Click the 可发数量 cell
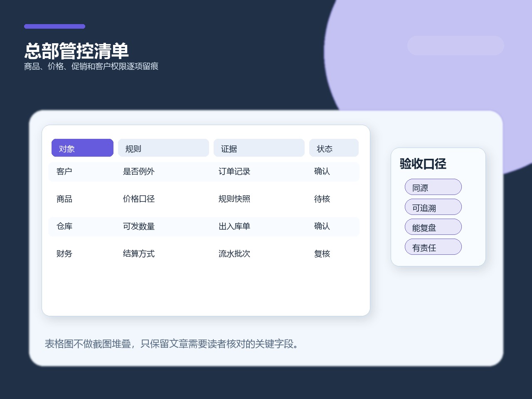532x399 pixels. pyautogui.click(x=139, y=226)
